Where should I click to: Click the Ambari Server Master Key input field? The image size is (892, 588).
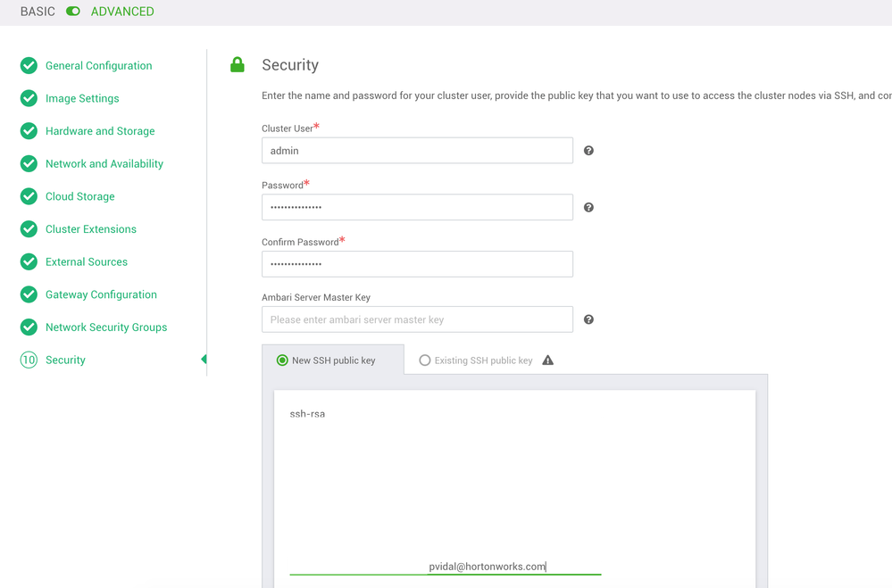(417, 319)
